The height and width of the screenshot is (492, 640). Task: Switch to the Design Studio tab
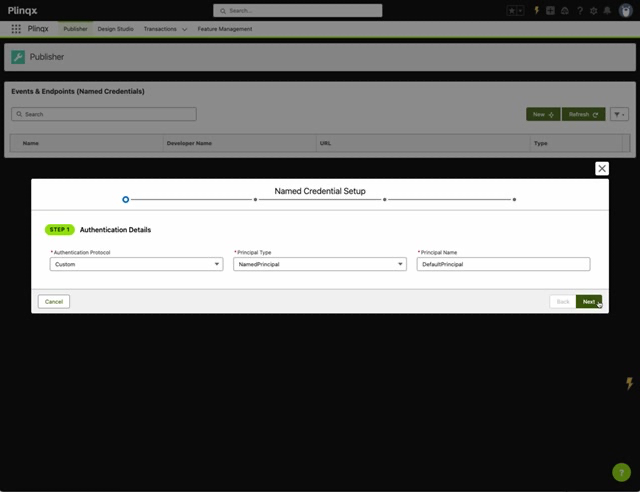116,29
